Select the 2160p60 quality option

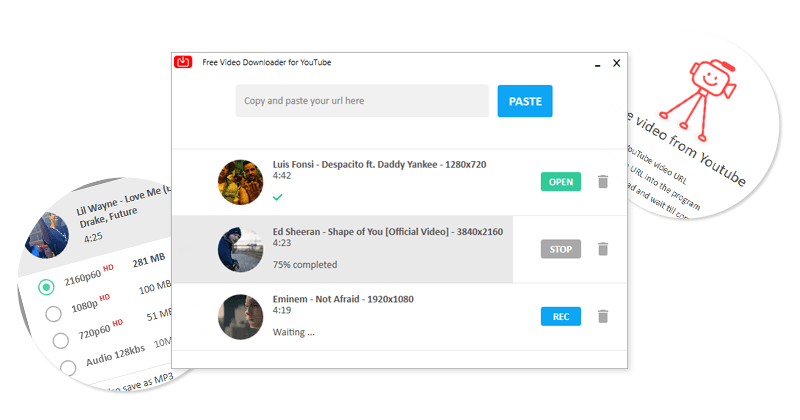pos(46,288)
